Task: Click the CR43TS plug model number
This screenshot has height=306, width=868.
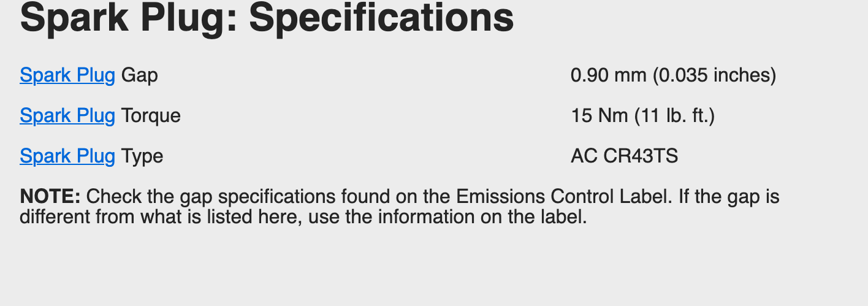Action: pyautogui.click(x=641, y=156)
